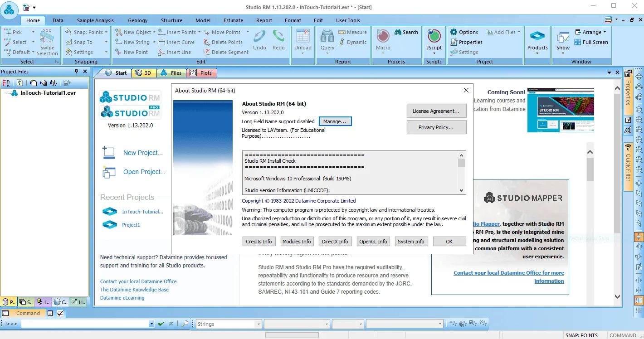Click the Insert Line tool
Screen dimensions: 644x339
click(175, 52)
